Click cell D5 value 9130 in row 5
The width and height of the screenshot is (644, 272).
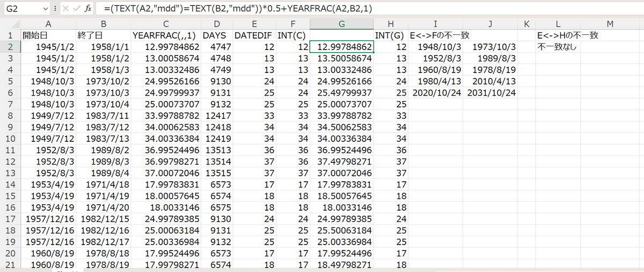tap(217, 82)
